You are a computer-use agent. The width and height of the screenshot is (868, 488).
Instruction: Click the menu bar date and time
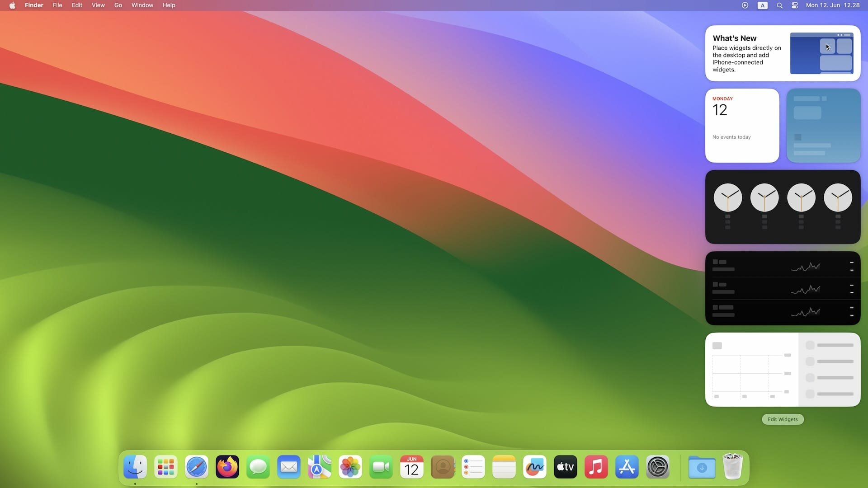832,5
